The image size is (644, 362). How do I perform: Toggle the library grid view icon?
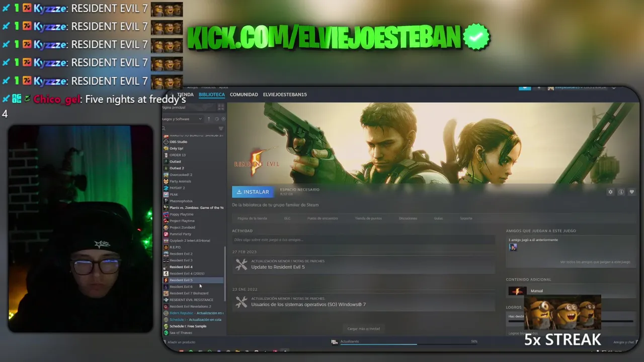coord(221,107)
